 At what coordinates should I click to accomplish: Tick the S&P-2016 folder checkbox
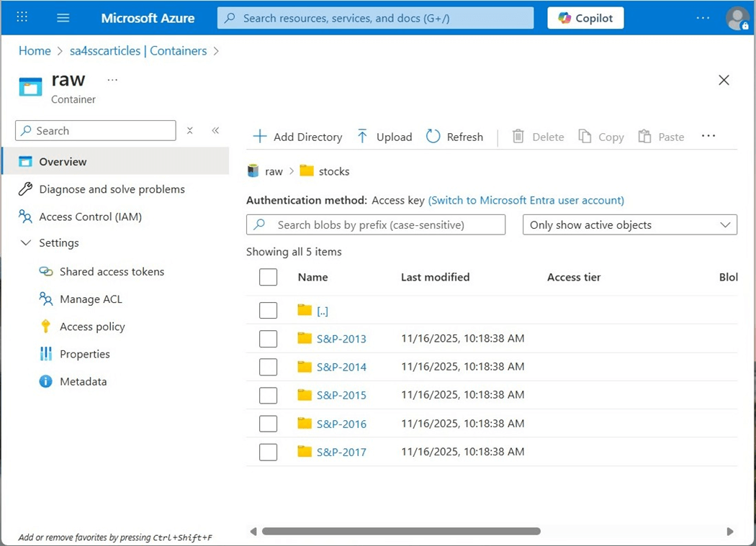click(x=269, y=424)
